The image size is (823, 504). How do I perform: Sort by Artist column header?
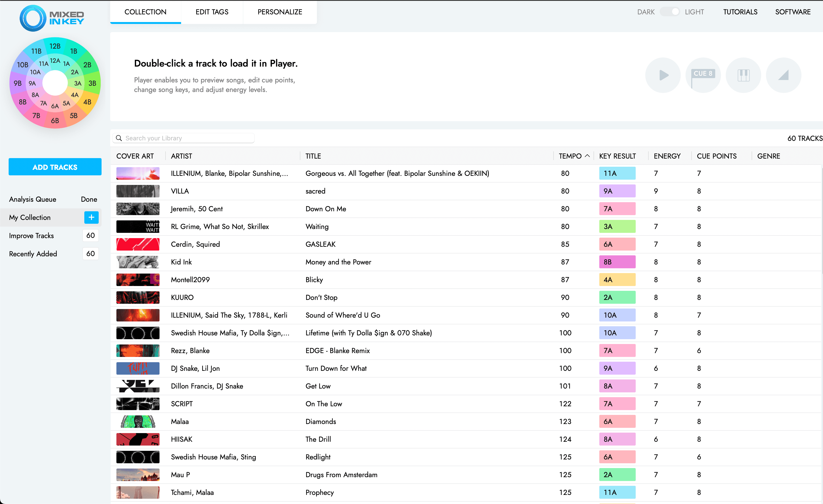pyautogui.click(x=181, y=156)
